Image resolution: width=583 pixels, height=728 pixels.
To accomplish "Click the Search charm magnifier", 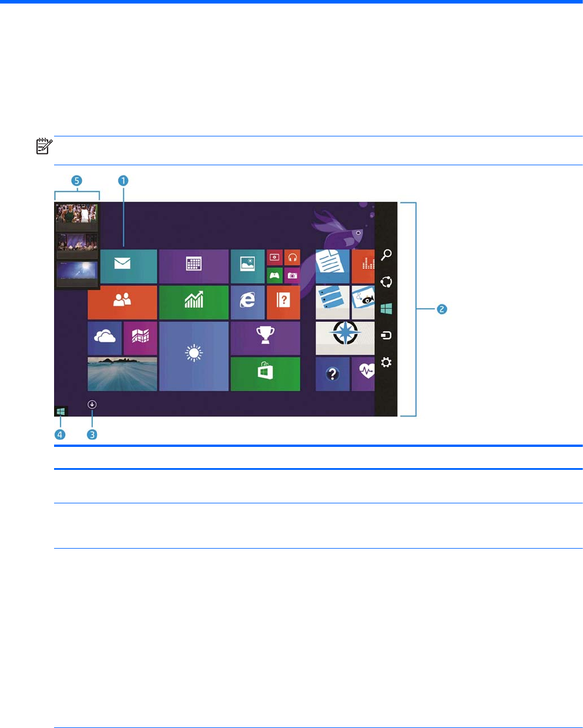I will coord(386,255).
